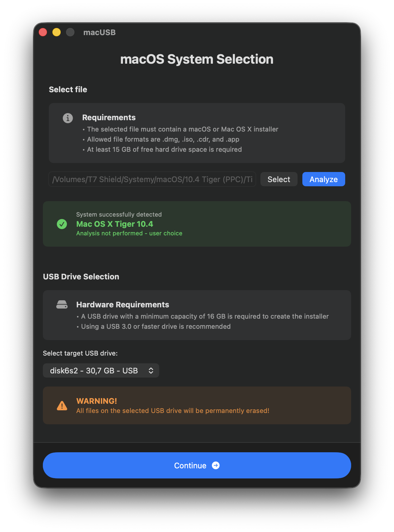The height and width of the screenshot is (532, 394).
Task: Click the info icon beside Requirements
Action: click(x=68, y=118)
